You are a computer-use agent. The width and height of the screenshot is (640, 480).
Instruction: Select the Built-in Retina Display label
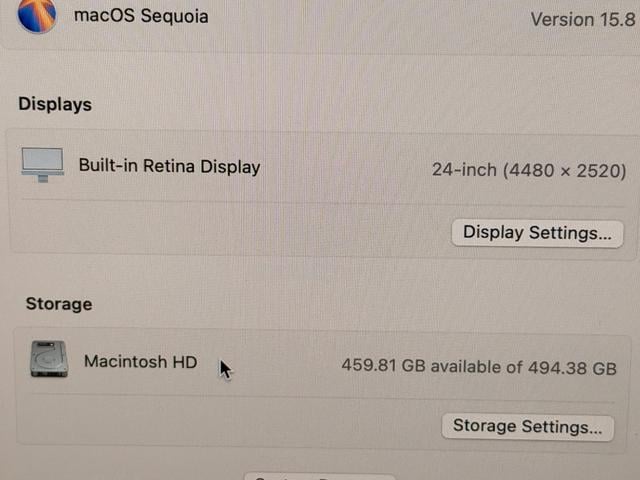point(169,166)
